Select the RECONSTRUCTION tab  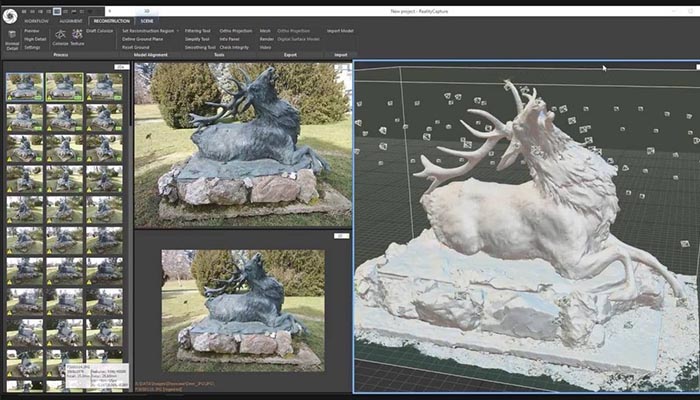coord(112,21)
